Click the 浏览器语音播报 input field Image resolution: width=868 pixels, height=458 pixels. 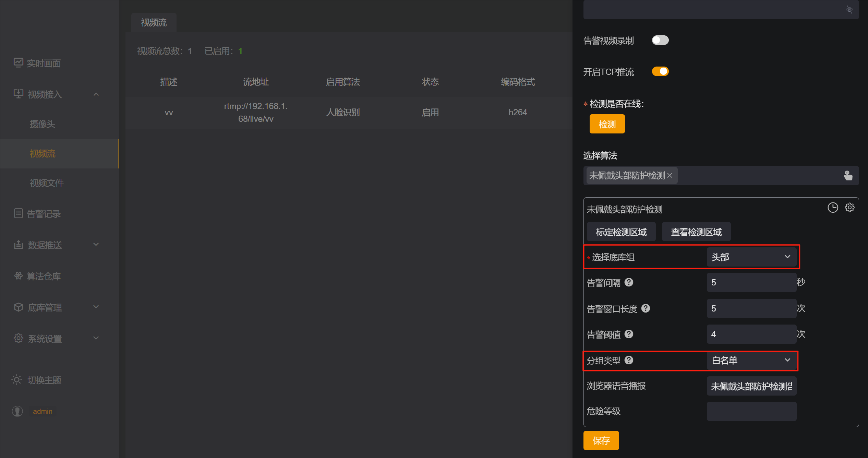tap(751, 386)
